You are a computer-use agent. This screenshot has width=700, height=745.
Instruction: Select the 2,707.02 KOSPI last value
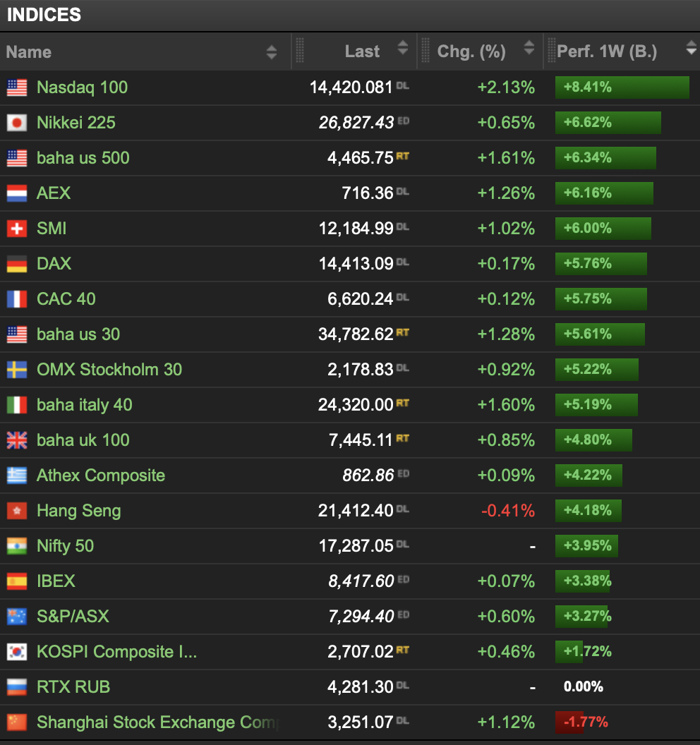(x=360, y=651)
